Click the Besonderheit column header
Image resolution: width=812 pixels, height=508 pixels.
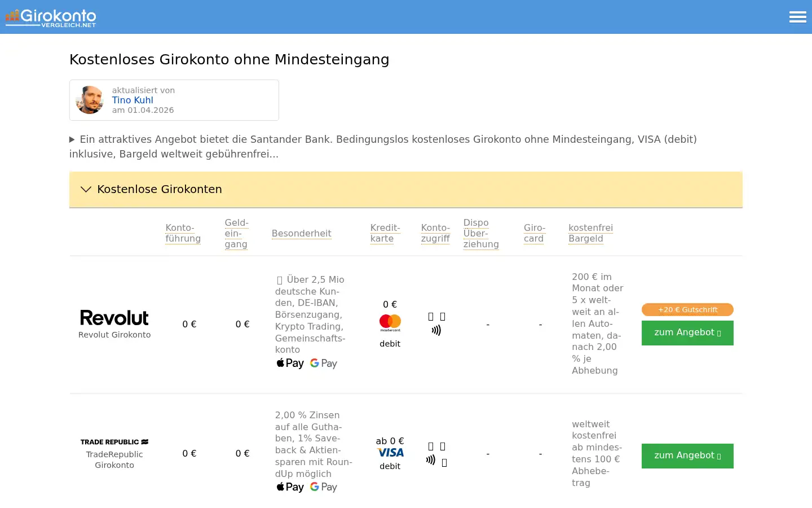(301, 233)
